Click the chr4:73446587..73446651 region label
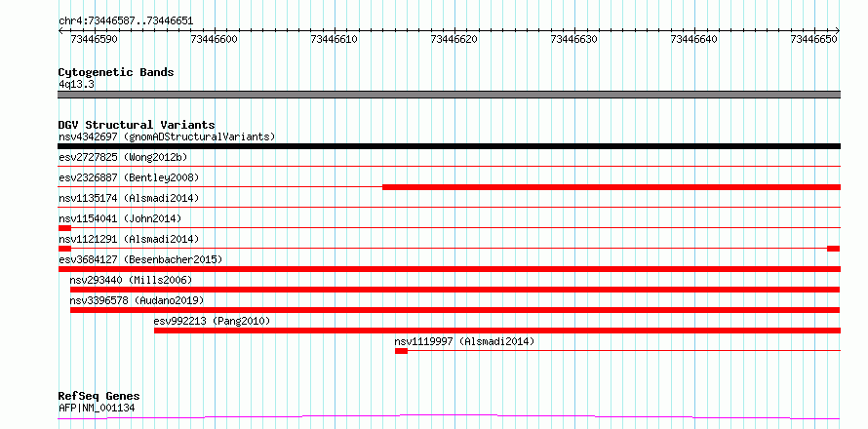The width and height of the screenshot is (868, 429). pyautogui.click(x=126, y=21)
